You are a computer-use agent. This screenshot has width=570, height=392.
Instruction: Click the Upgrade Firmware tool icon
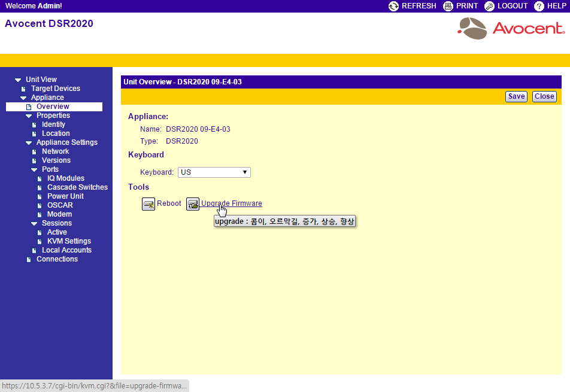pos(193,204)
